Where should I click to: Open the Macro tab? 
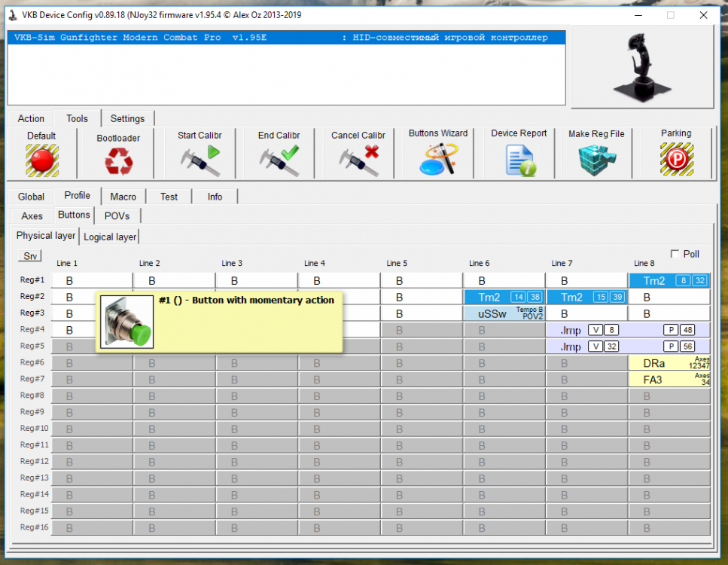tap(123, 197)
